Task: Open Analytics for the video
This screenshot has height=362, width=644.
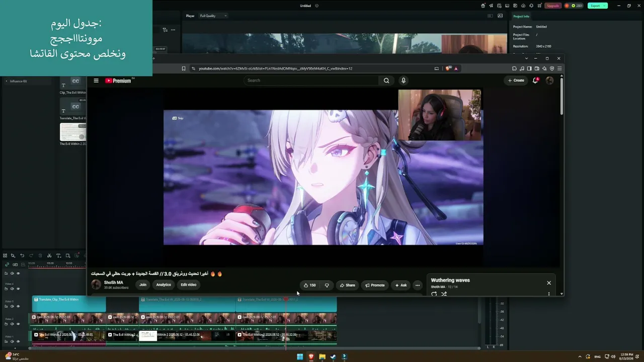Action: (164, 285)
